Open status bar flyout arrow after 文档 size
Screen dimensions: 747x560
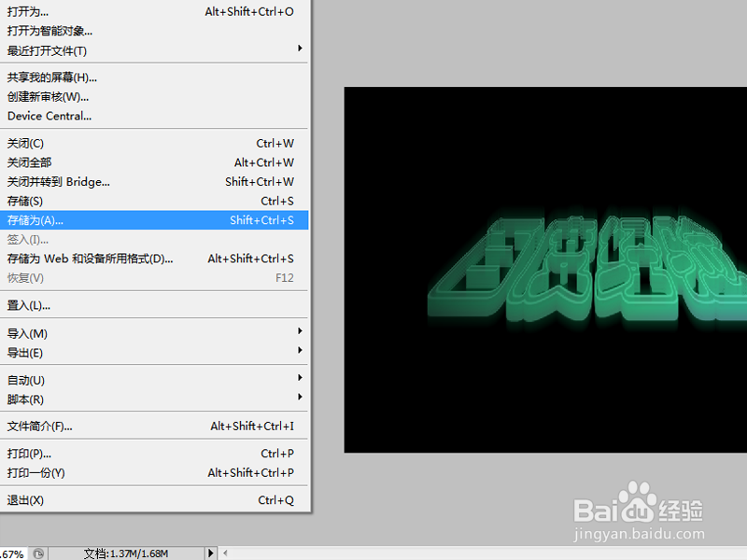click(211, 553)
